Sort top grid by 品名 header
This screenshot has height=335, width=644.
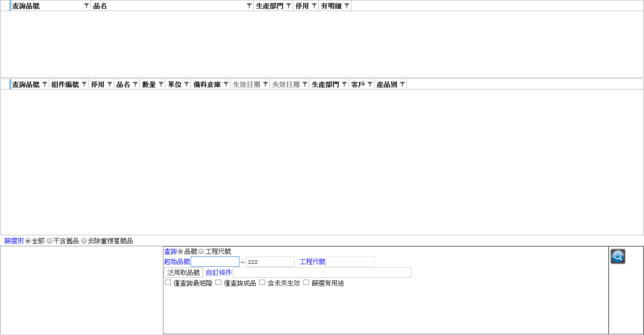point(100,6)
